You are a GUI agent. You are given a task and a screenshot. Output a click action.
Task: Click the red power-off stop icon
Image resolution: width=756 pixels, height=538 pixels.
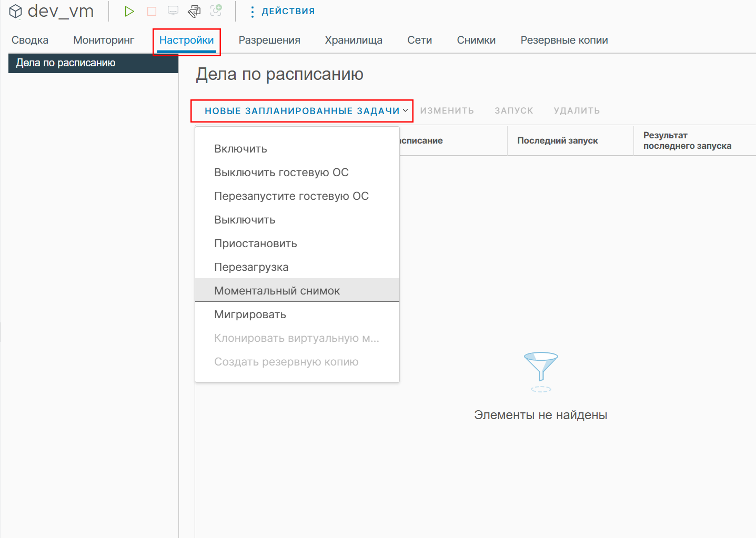coord(152,11)
